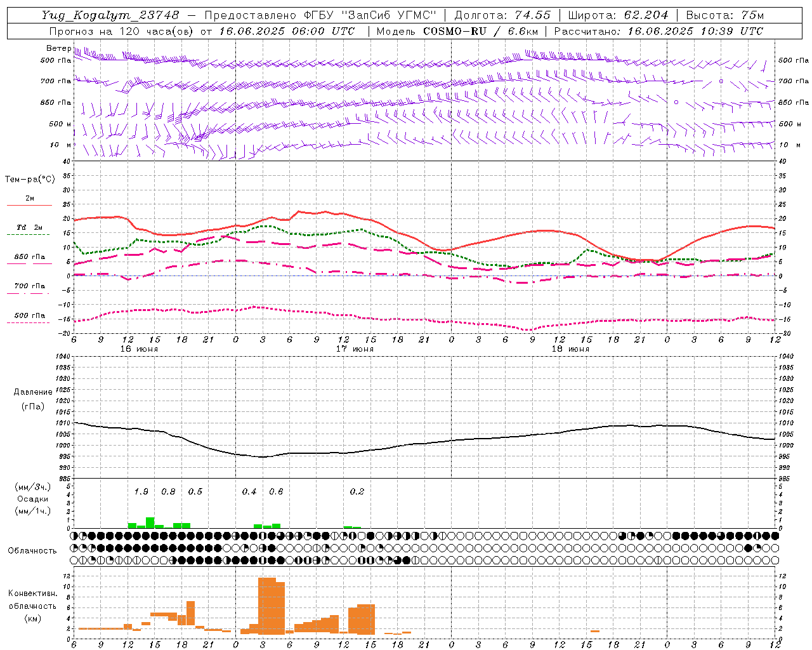The image size is (812, 650).
Task: Click the pink 700 гПа dash-dot legend line
Action: point(29,293)
